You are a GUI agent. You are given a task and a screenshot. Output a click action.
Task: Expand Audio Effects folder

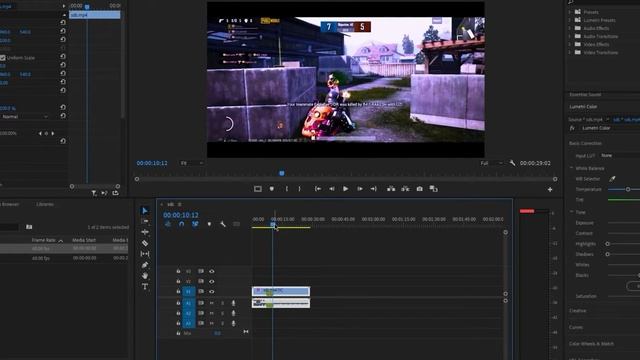click(570, 28)
